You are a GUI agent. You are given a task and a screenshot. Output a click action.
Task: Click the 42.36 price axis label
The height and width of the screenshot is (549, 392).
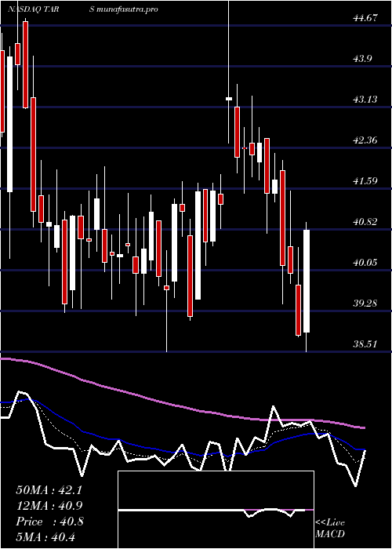tap(365, 140)
